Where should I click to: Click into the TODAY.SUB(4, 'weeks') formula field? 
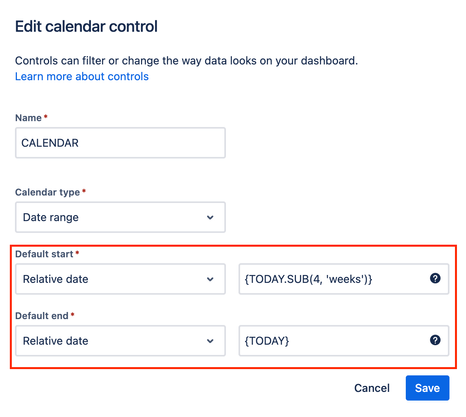[344, 279]
